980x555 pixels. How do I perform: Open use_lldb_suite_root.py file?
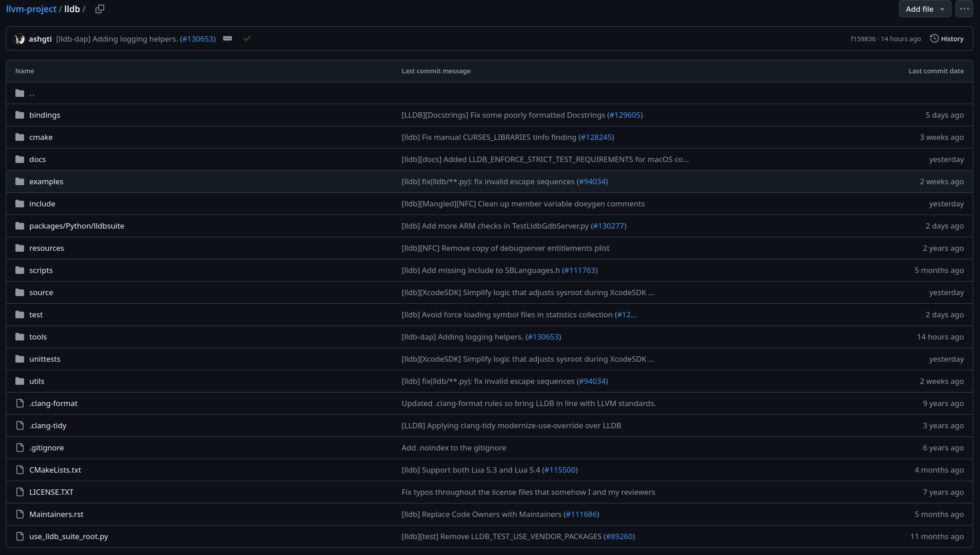pos(69,536)
